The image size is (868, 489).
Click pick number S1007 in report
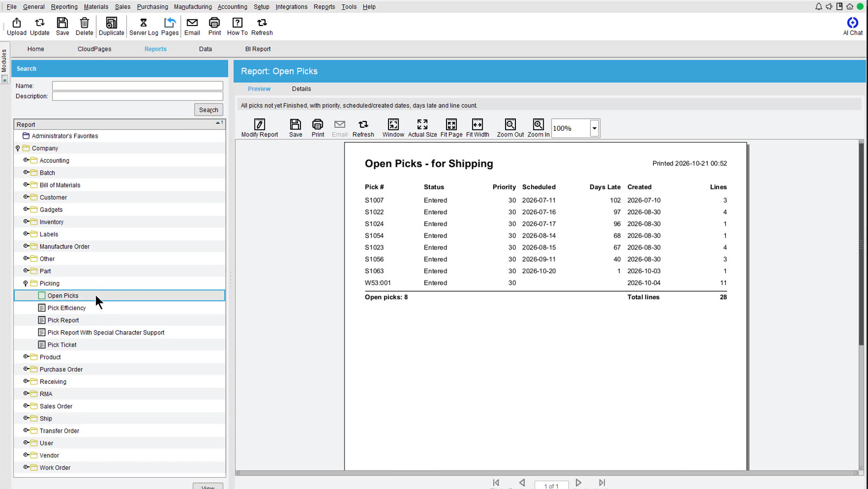pyautogui.click(x=374, y=200)
